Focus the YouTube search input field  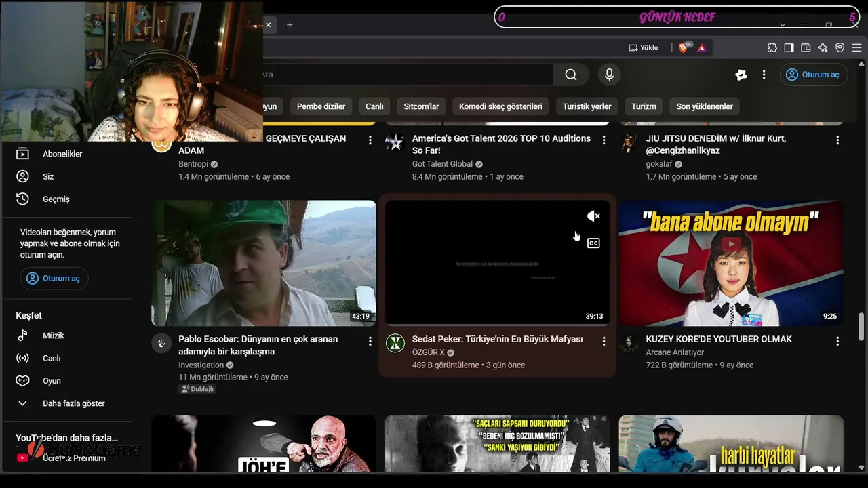point(408,75)
